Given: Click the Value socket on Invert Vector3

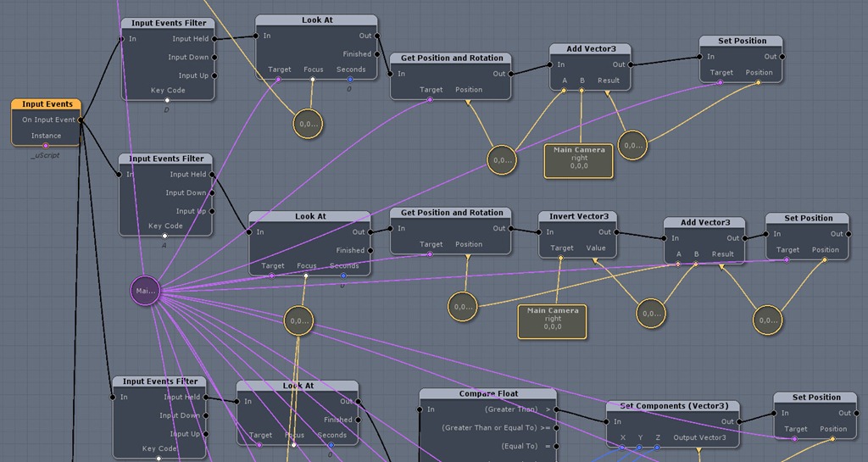Looking at the screenshot, I should pyautogui.click(x=596, y=258).
